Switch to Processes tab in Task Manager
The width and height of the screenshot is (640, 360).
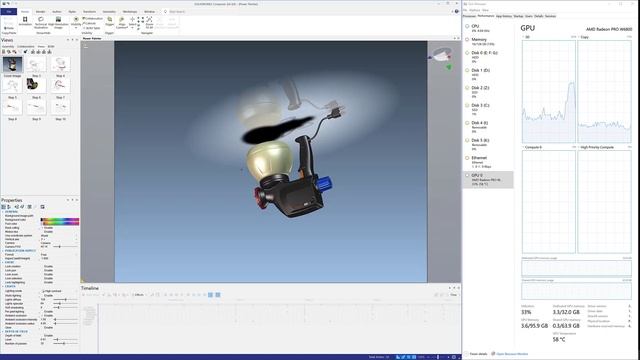pyautogui.click(x=469, y=16)
